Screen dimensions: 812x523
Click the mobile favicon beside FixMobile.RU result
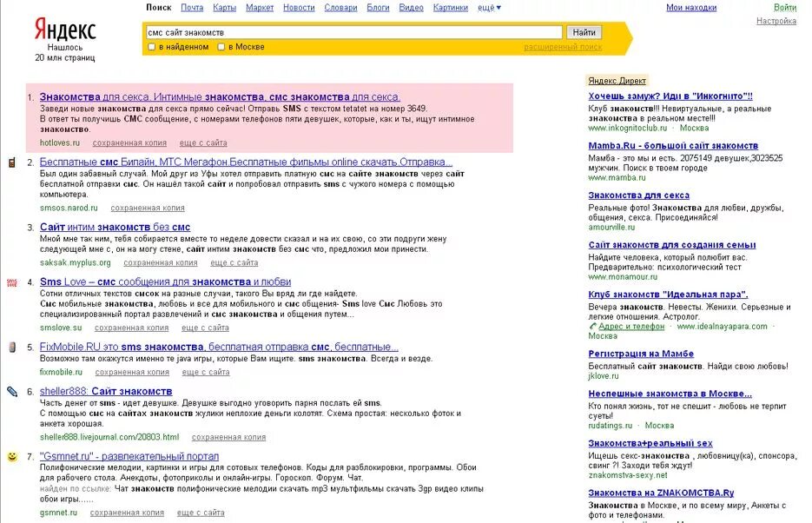(x=12, y=347)
